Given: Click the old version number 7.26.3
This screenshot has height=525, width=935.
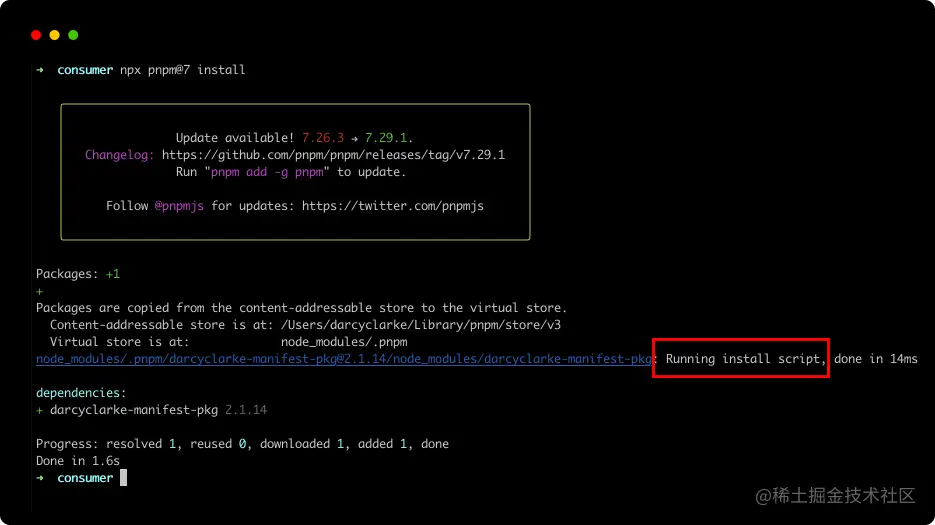Looking at the screenshot, I should (323, 138).
